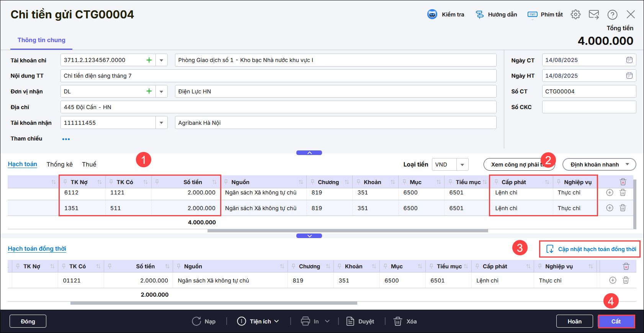Open calendar picker for Ngày CT
644x333 pixels.
[x=629, y=60]
